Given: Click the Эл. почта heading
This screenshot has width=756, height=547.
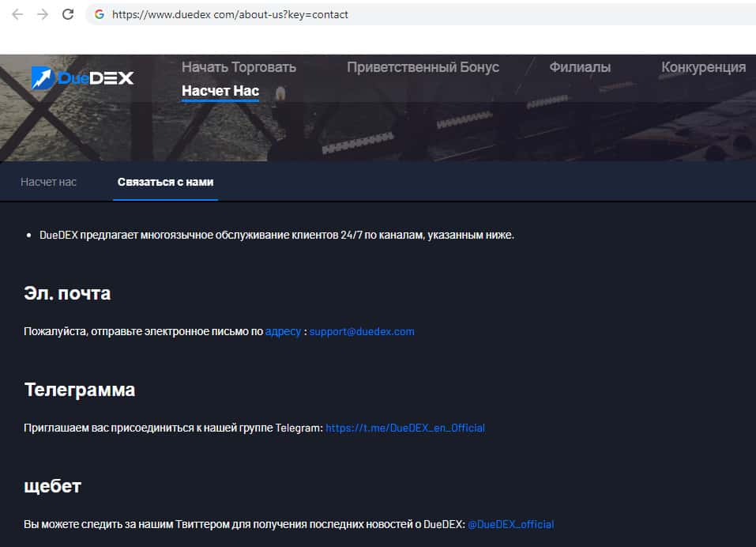Looking at the screenshot, I should [x=67, y=293].
